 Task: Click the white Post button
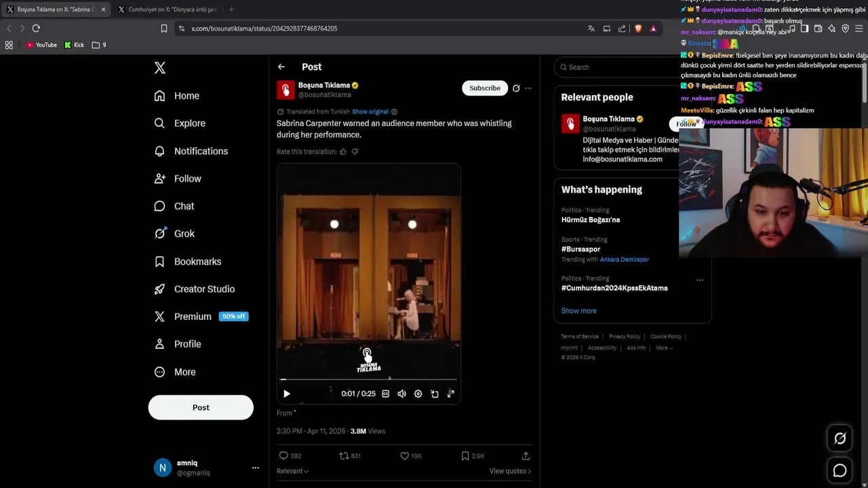click(x=201, y=407)
